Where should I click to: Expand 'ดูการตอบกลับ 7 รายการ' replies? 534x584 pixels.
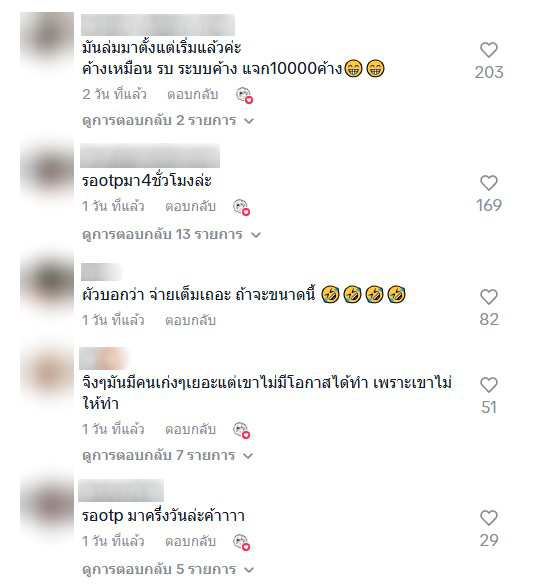point(168,456)
